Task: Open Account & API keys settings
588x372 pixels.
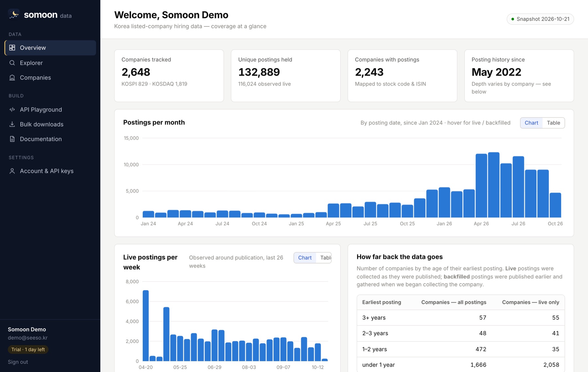Action: (x=50, y=171)
